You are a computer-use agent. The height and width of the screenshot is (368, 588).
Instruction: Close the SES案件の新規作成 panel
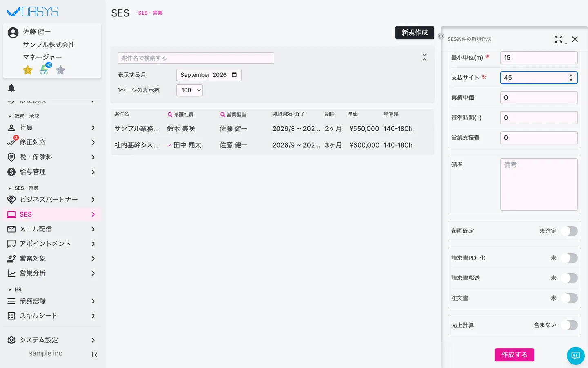(575, 39)
